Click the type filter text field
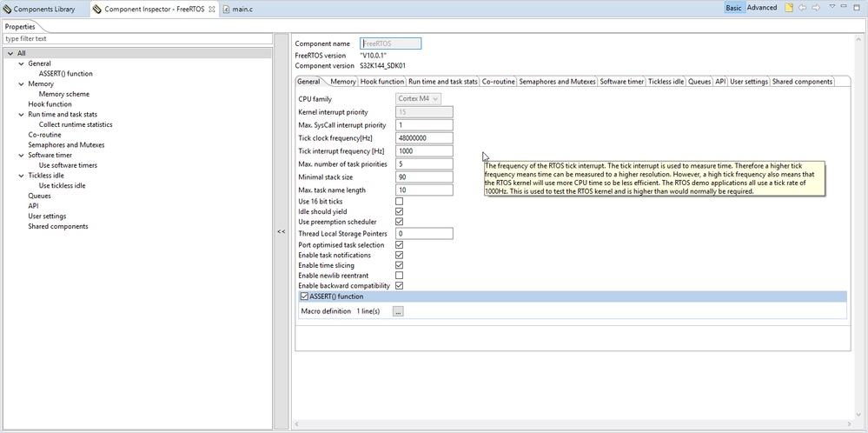 137,39
